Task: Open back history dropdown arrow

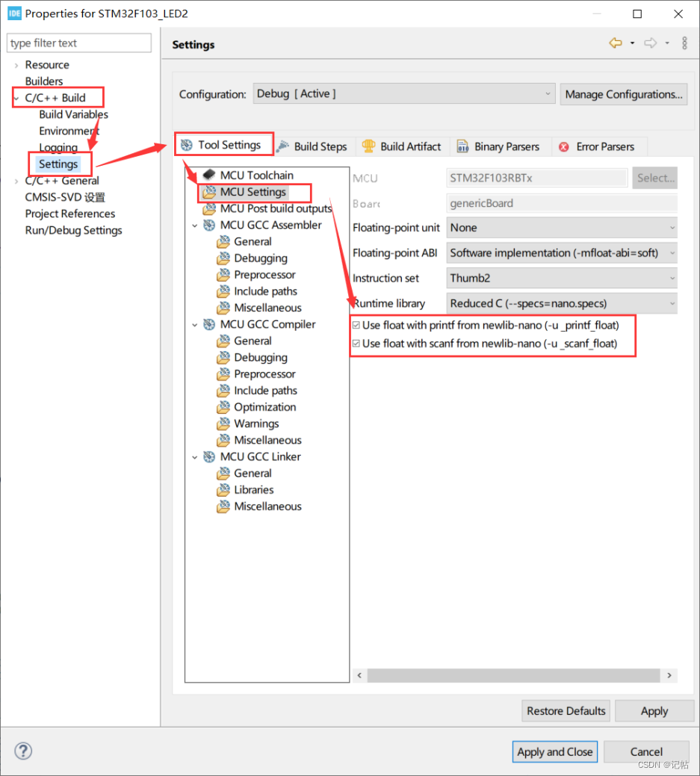Action: point(632,43)
